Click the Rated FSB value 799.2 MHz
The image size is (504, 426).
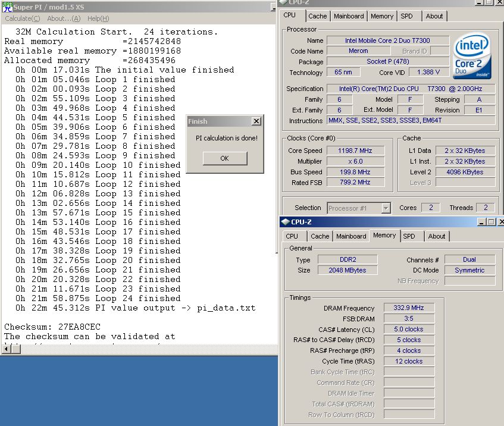[355, 182]
